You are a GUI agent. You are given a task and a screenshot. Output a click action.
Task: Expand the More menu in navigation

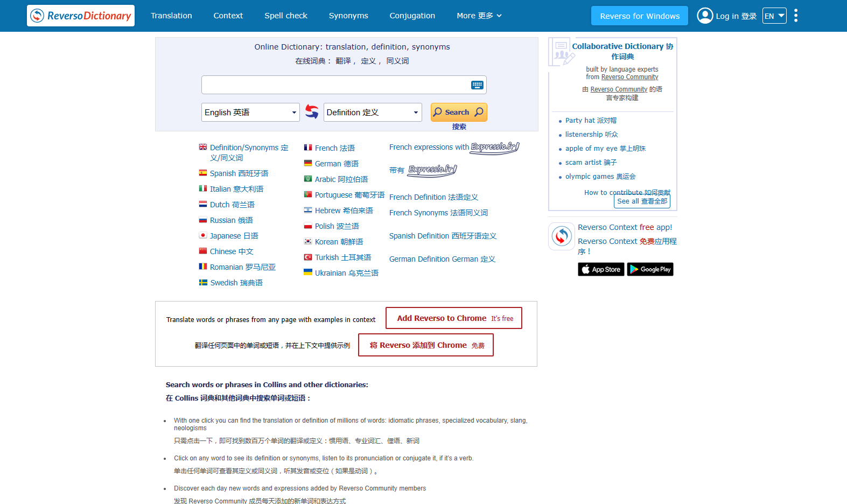tap(479, 16)
